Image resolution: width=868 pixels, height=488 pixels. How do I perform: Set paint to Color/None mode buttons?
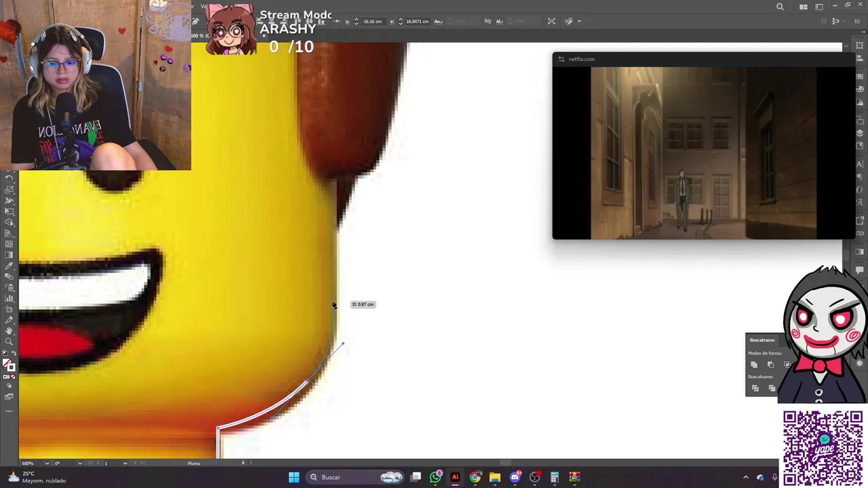point(9,377)
